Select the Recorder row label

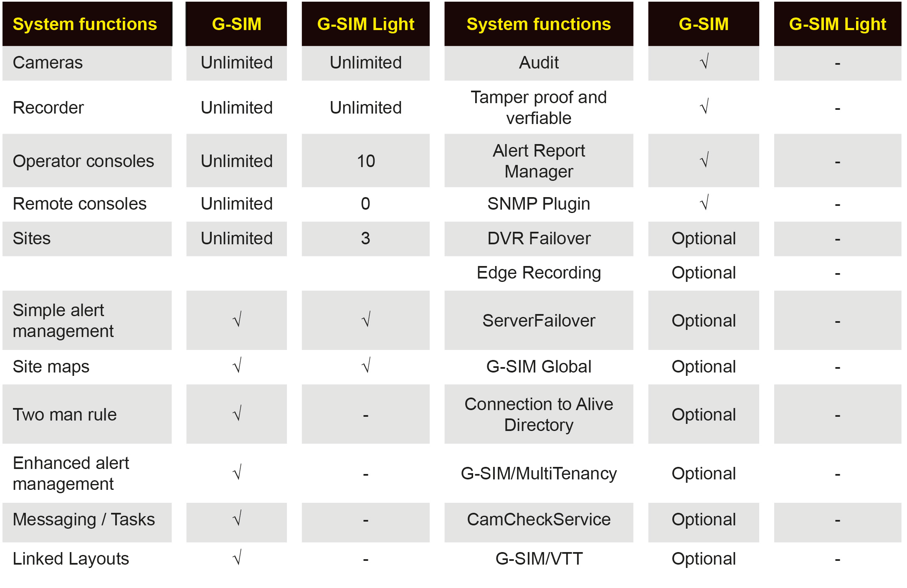pyautogui.click(x=48, y=108)
